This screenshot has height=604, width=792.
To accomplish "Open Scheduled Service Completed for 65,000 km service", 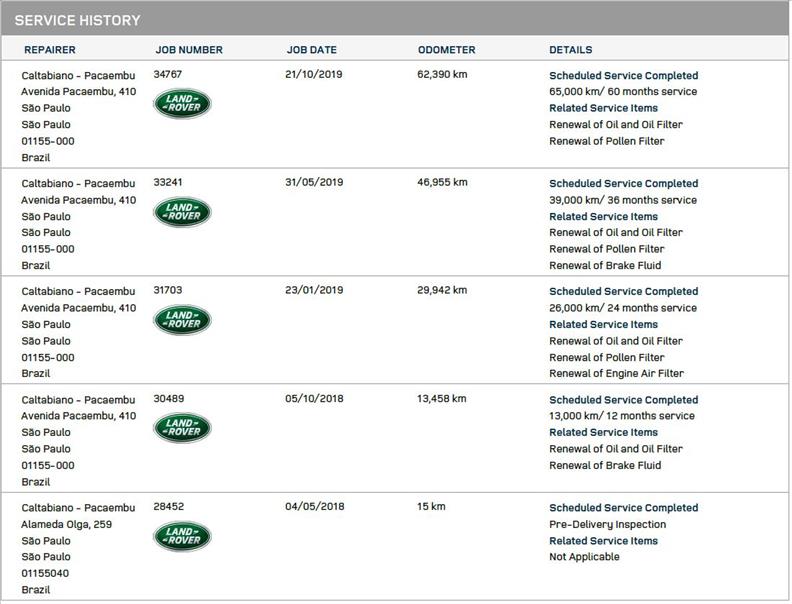I will [x=623, y=76].
